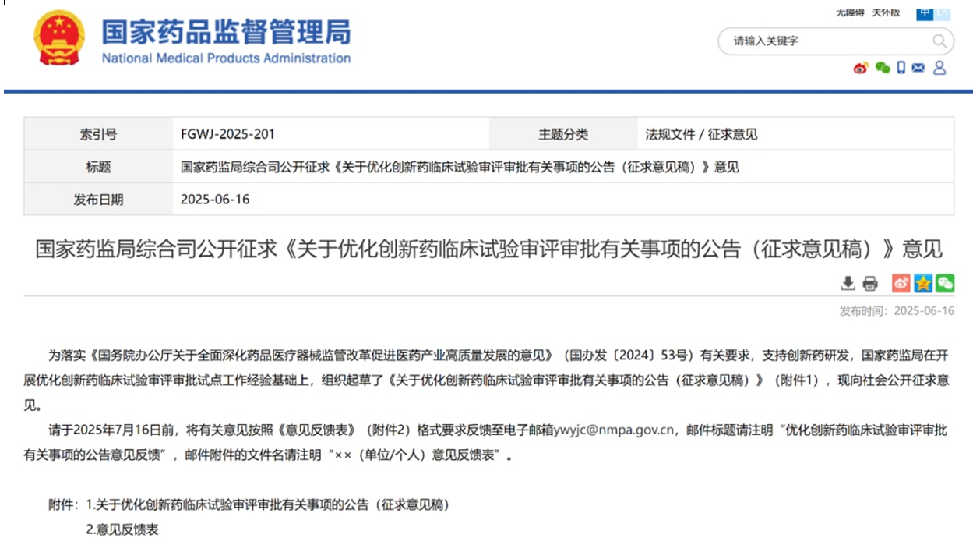This screenshot has width=980, height=545.
Task: Share to WeChat via green share icon
Action: [x=945, y=284]
